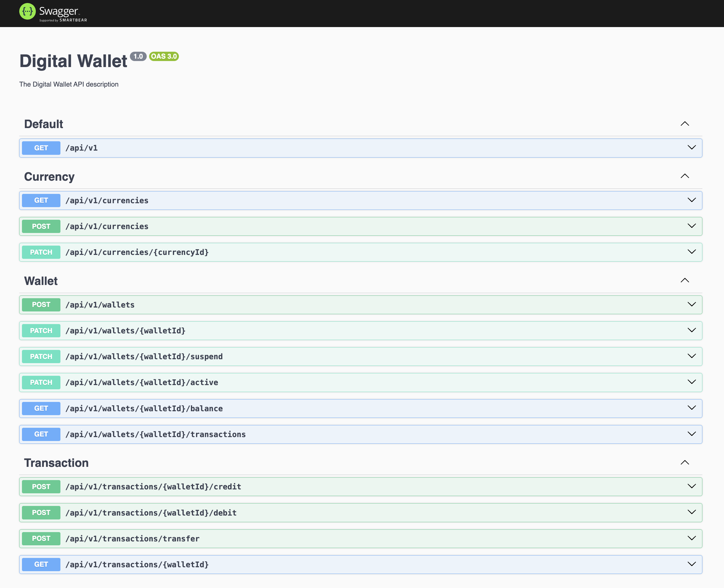724x588 pixels.
Task: Click PATCH badge for wallet suspend
Action: point(41,357)
